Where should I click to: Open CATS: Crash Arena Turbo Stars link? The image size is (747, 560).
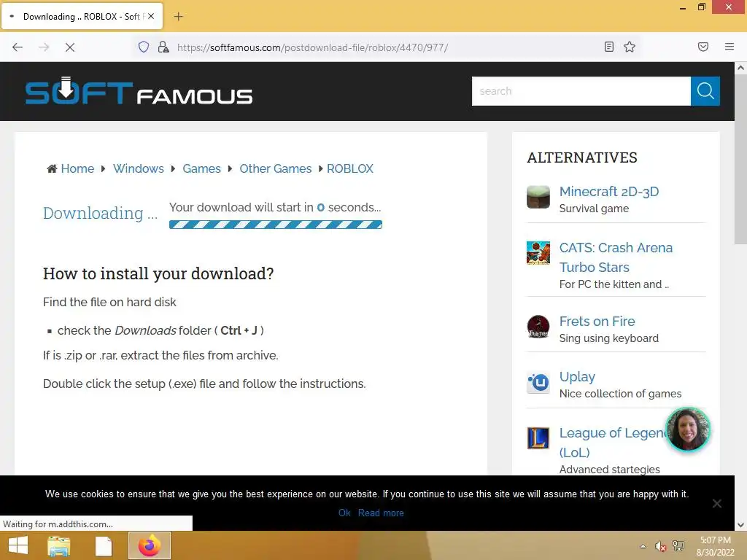click(616, 257)
